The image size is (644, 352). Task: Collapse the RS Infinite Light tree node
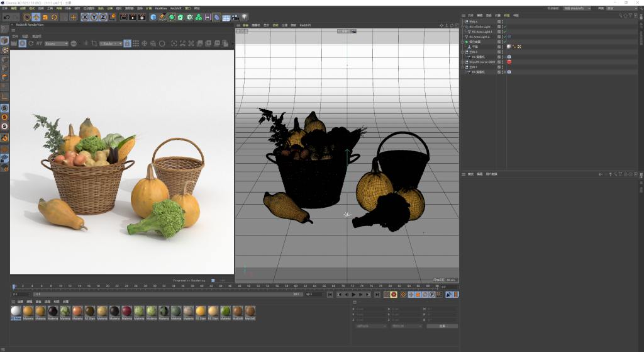point(463,26)
